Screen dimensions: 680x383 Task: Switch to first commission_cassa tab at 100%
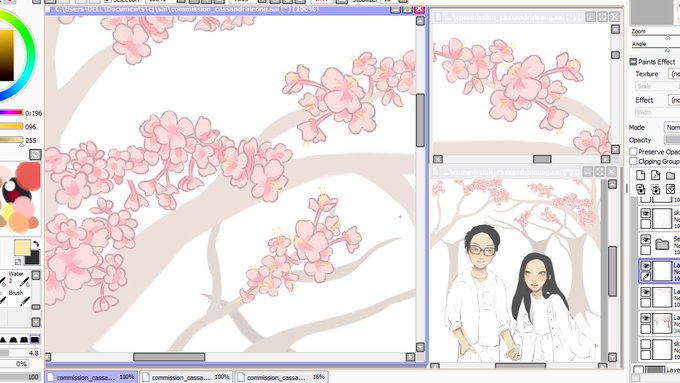pyautogui.click(x=91, y=377)
